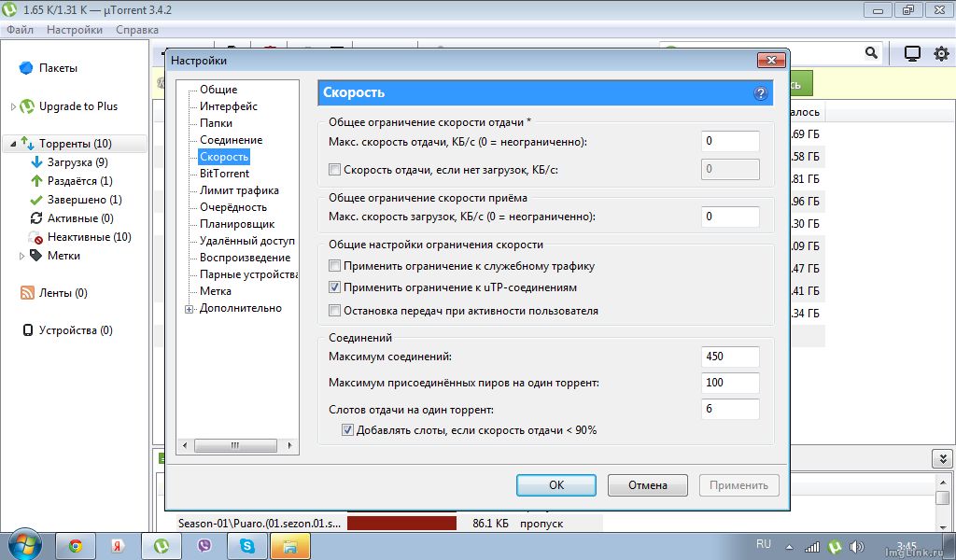The width and height of the screenshot is (956, 560).
Task: Open the network signal icon in the tray
Action: 812,547
